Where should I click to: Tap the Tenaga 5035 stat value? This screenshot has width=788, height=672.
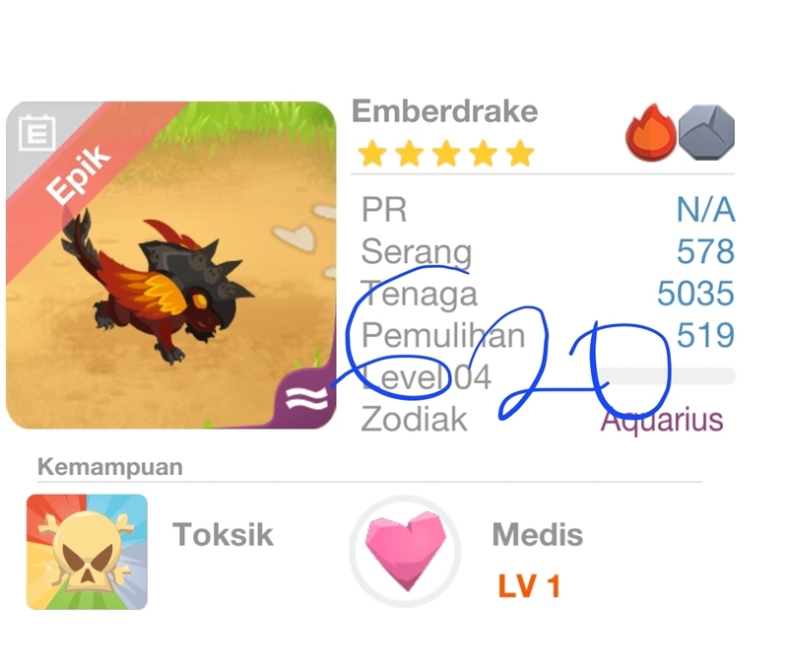click(695, 293)
